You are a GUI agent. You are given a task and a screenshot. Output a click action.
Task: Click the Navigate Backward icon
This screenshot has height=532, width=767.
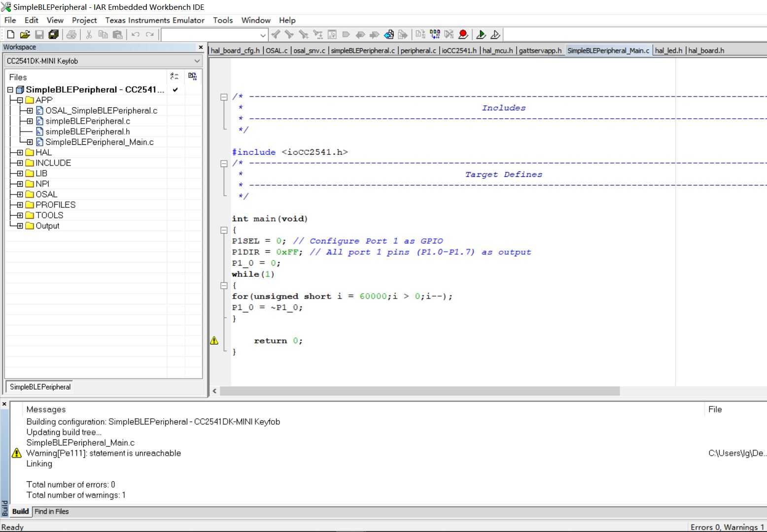point(389,34)
